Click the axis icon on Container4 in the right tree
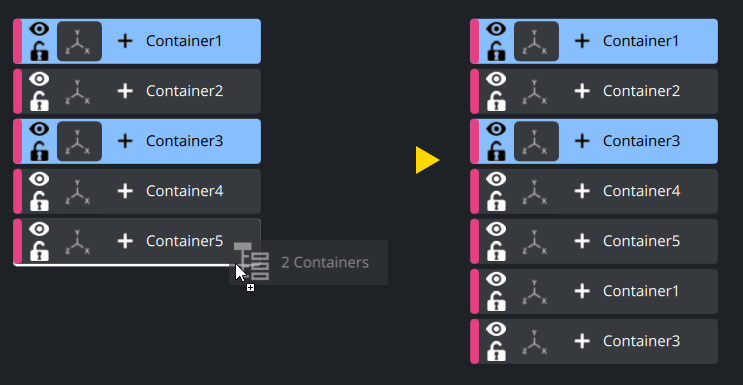The image size is (743, 385). pyautogui.click(x=534, y=192)
